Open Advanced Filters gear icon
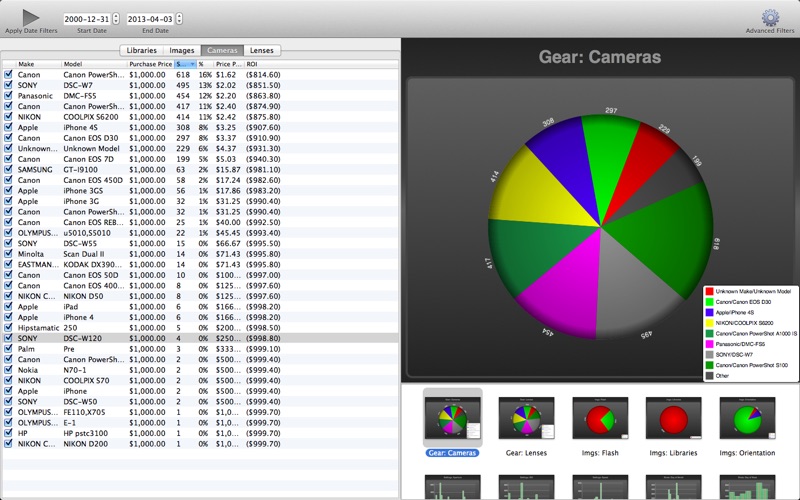 [x=770, y=17]
